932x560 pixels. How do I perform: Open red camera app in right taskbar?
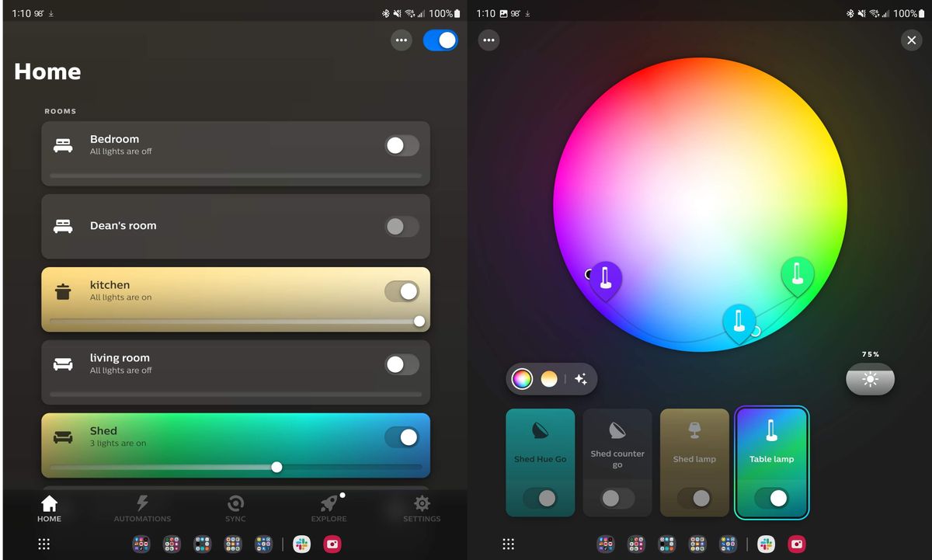pos(797,544)
